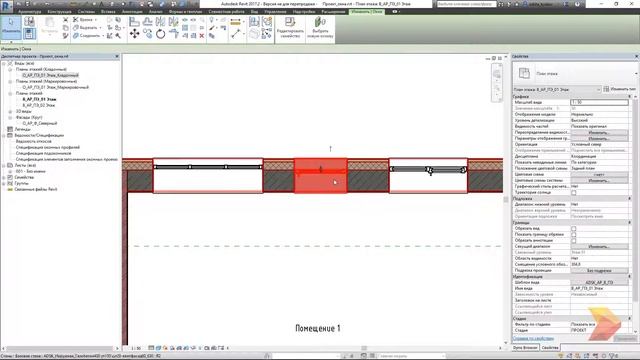Viewport: 640px width, 360px height.
Task: Toggle Show Crop Region Visible checkbox
Action: click(573, 234)
